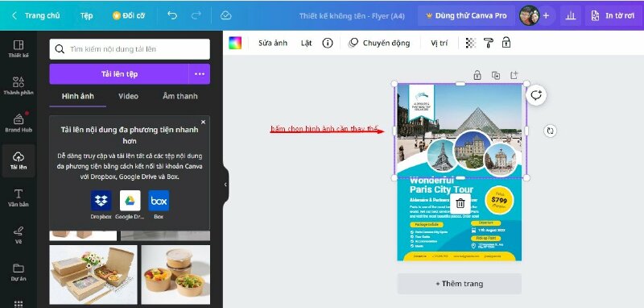The image size is (644, 308).
Task: Choose In tờ rơi print button
Action: (614, 15)
